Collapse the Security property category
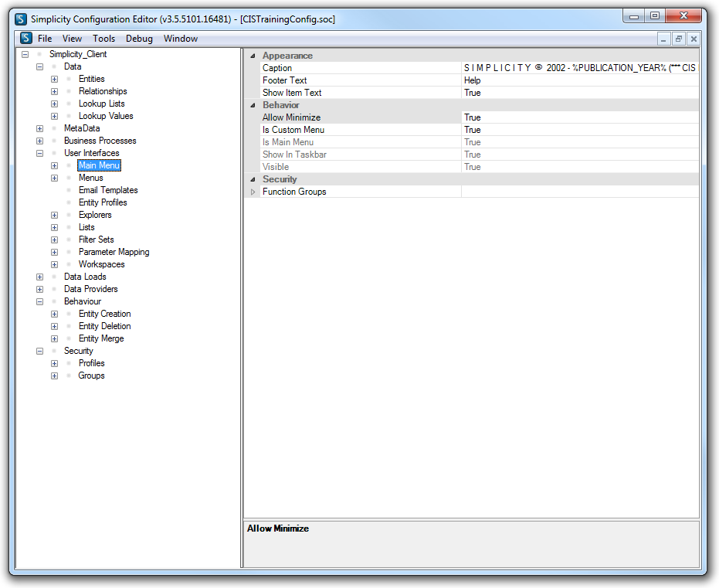The height and width of the screenshot is (588, 719). 253,180
